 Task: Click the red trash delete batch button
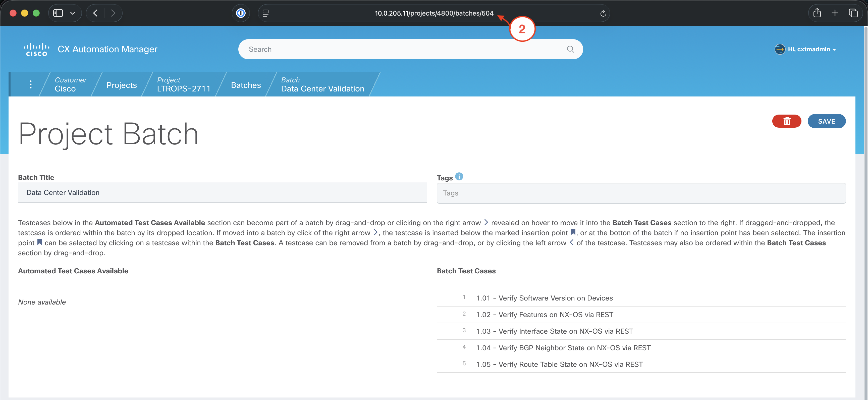[x=786, y=121]
